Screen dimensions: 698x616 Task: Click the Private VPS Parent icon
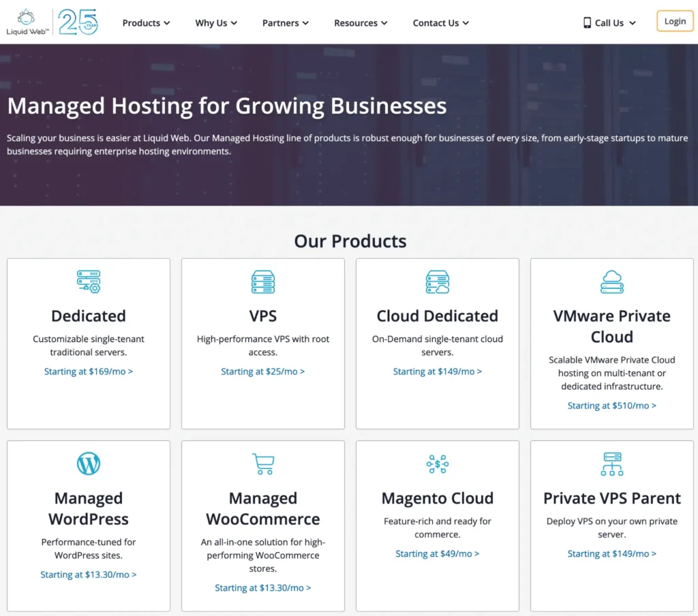612,464
